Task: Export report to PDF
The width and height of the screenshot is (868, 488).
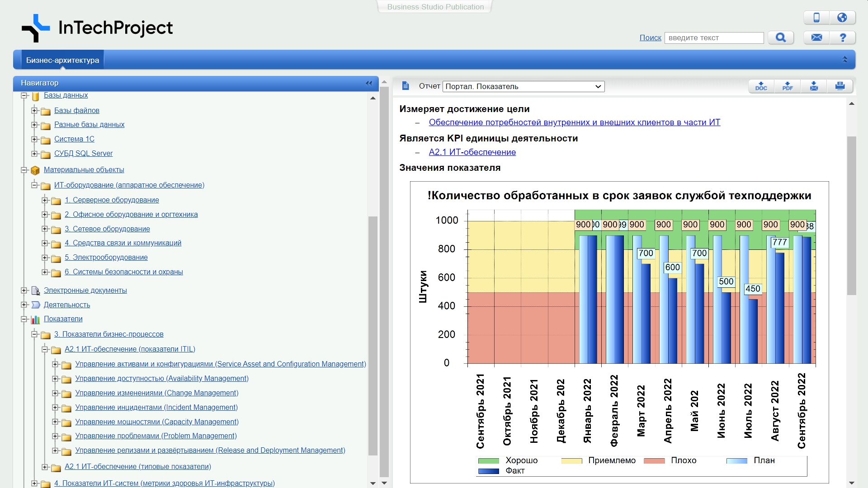Action: point(788,86)
